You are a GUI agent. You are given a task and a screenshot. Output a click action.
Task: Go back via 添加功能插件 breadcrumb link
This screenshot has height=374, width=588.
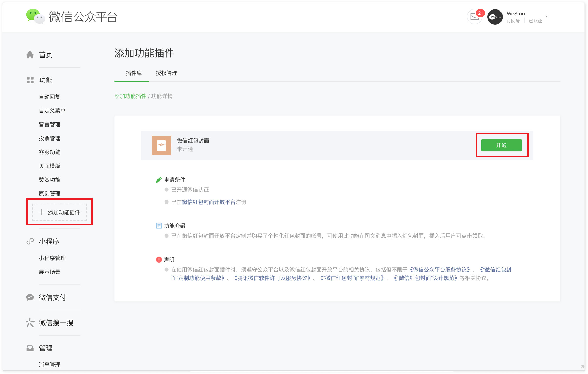[x=130, y=96]
